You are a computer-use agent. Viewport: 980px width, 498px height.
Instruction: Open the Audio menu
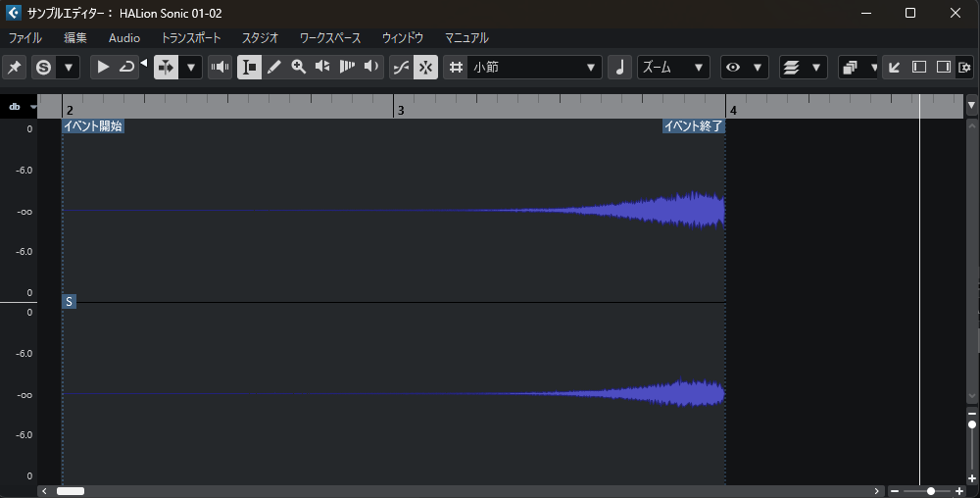click(x=124, y=37)
